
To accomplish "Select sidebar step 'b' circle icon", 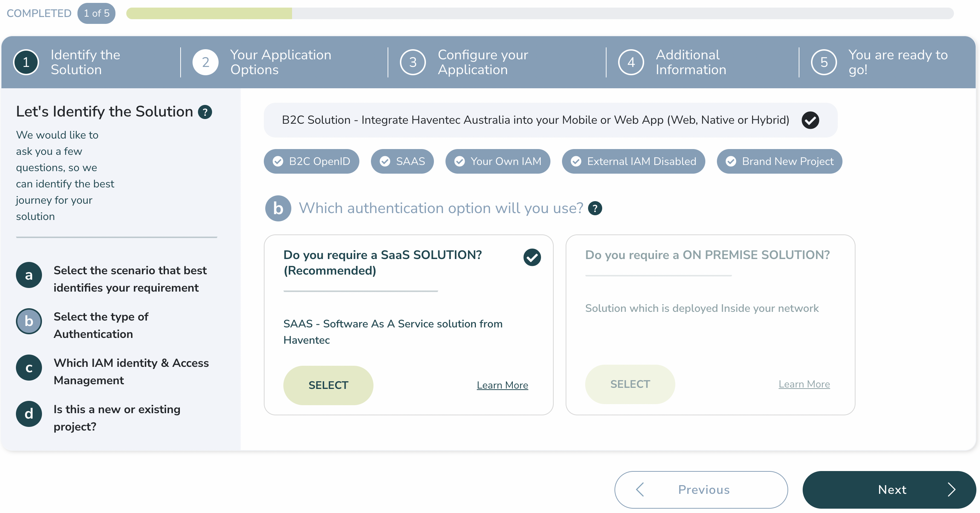I will click(29, 321).
